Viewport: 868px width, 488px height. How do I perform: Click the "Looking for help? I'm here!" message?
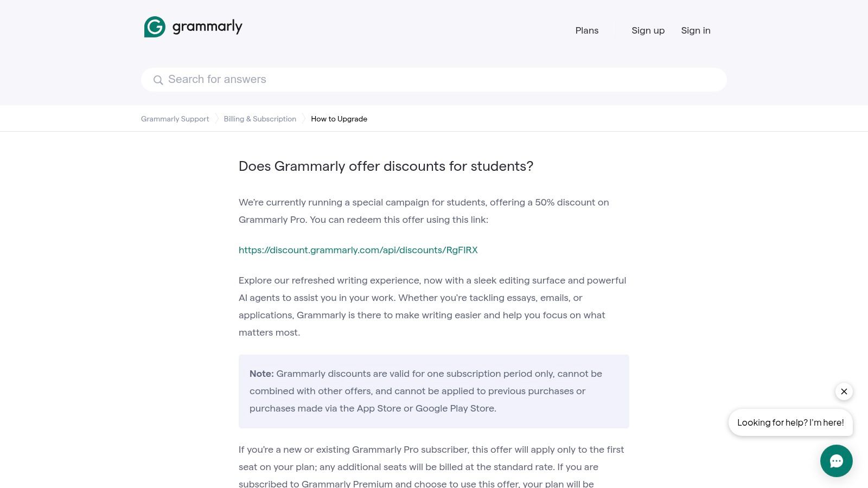[790, 422]
